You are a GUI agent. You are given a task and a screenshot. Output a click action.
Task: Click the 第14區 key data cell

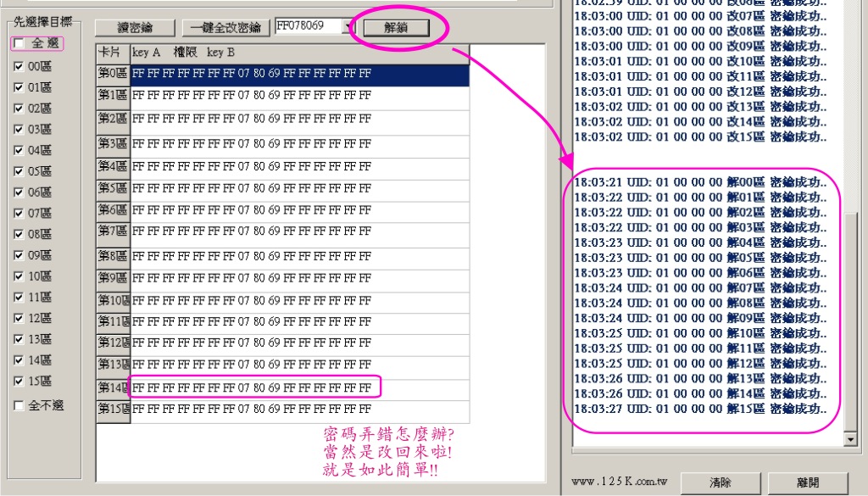click(254, 388)
